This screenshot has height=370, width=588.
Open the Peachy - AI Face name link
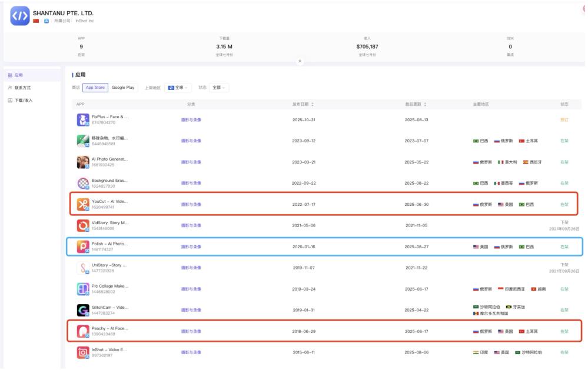click(110, 328)
